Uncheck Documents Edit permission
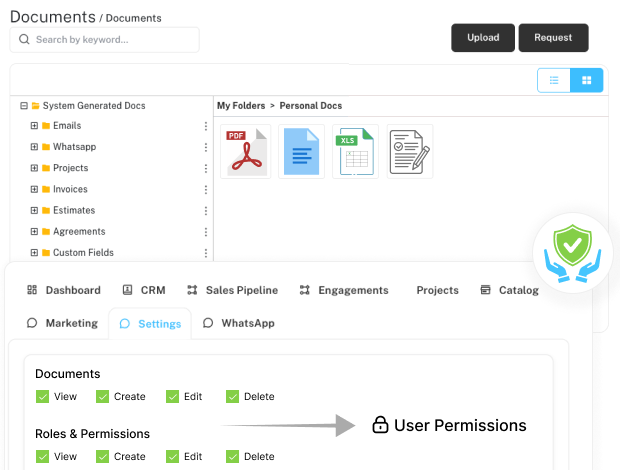Image resolution: width=620 pixels, height=470 pixels. [172, 396]
